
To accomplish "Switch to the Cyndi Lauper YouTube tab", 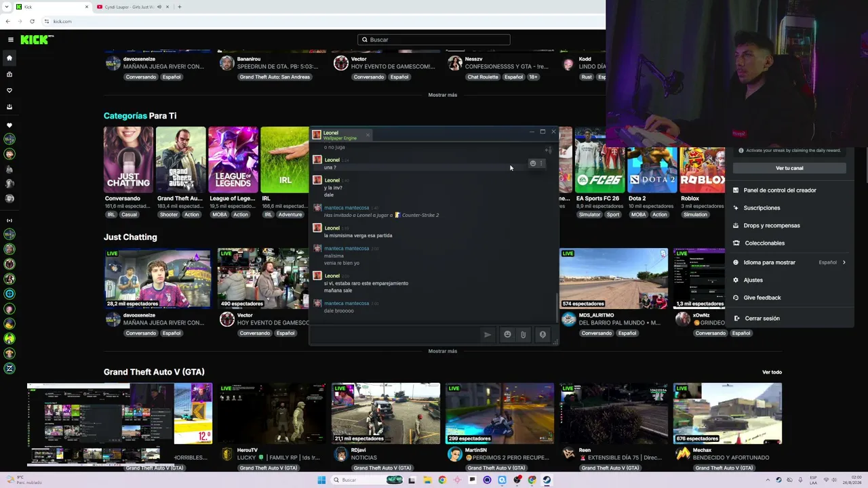I will click(x=132, y=7).
